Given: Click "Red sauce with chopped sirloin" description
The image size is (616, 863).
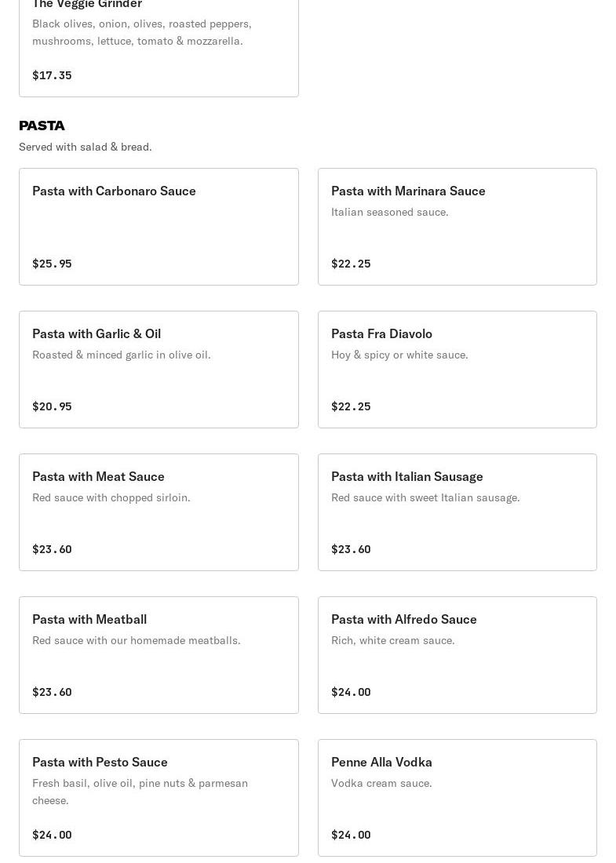Looking at the screenshot, I should coord(111,497).
